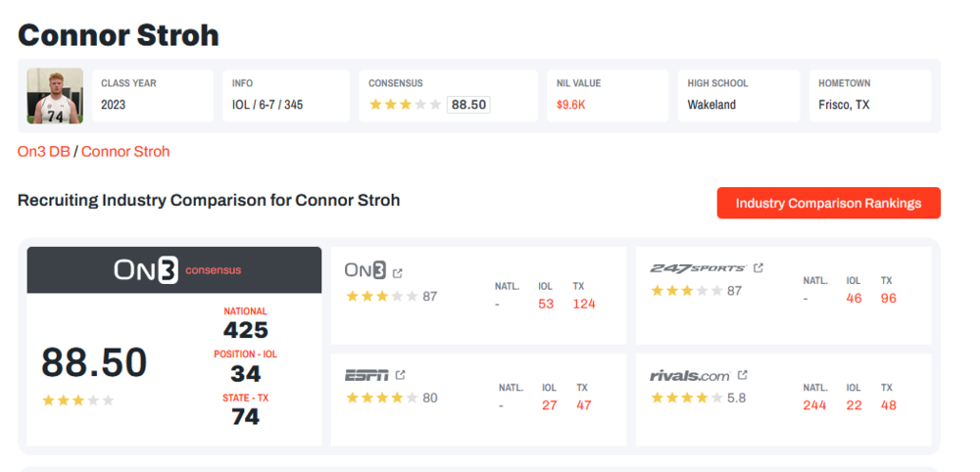Viewport: 980px width, 472px height.
Task: Click the 247Sports logo
Action: click(698, 268)
